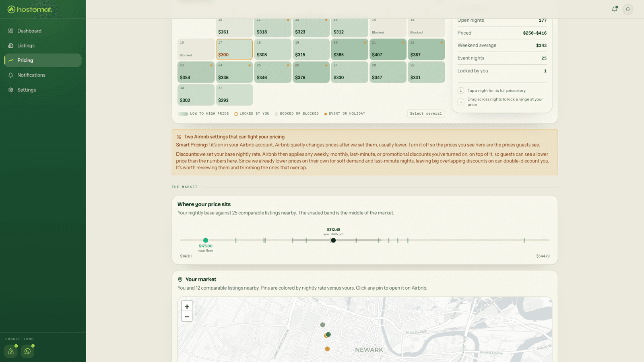Select night 24 priced $336
The image size is (644, 362).
[x=234, y=72]
